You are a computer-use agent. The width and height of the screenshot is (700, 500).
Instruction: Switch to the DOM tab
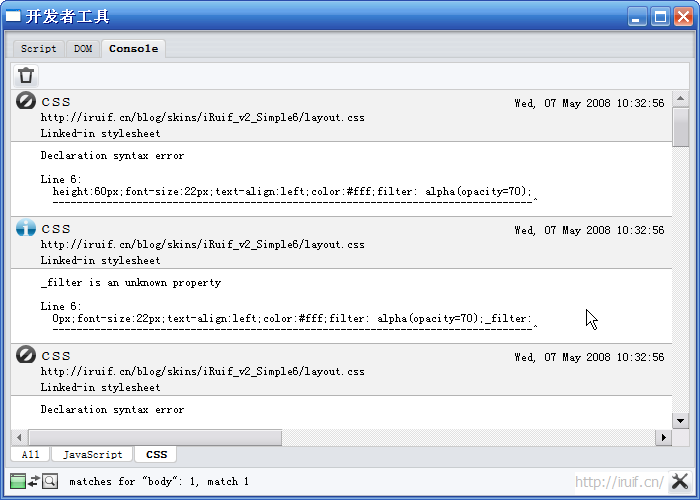click(83, 48)
